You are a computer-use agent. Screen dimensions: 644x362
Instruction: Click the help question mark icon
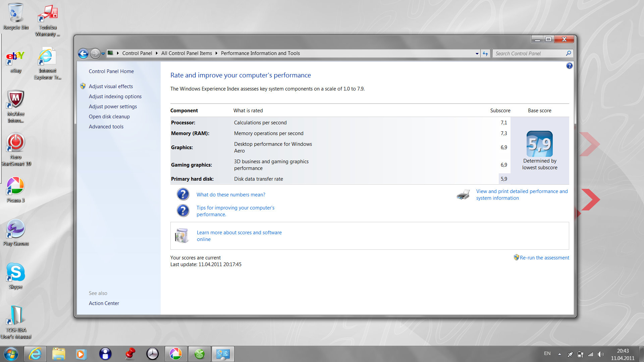(x=569, y=66)
